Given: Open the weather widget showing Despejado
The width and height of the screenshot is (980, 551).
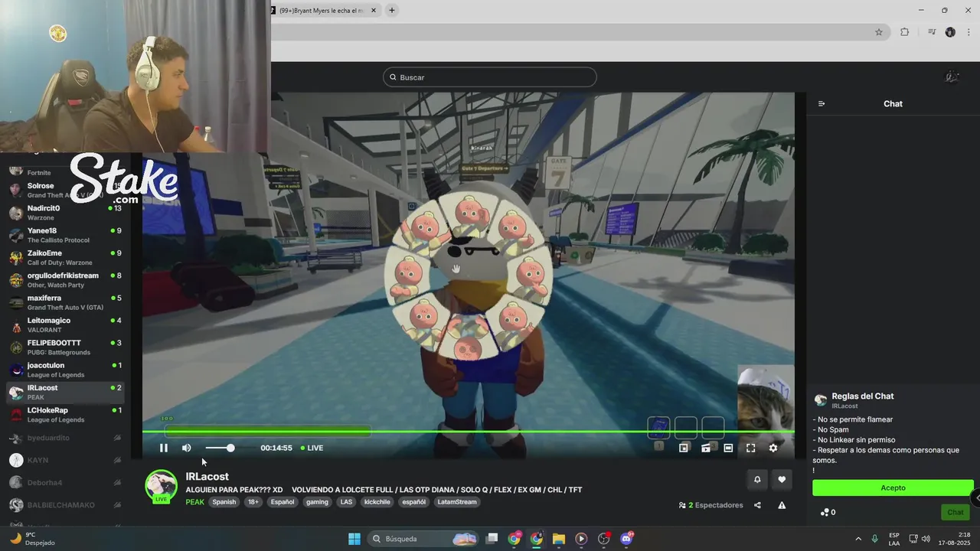Looking at the screenshot, I should 32,539.
